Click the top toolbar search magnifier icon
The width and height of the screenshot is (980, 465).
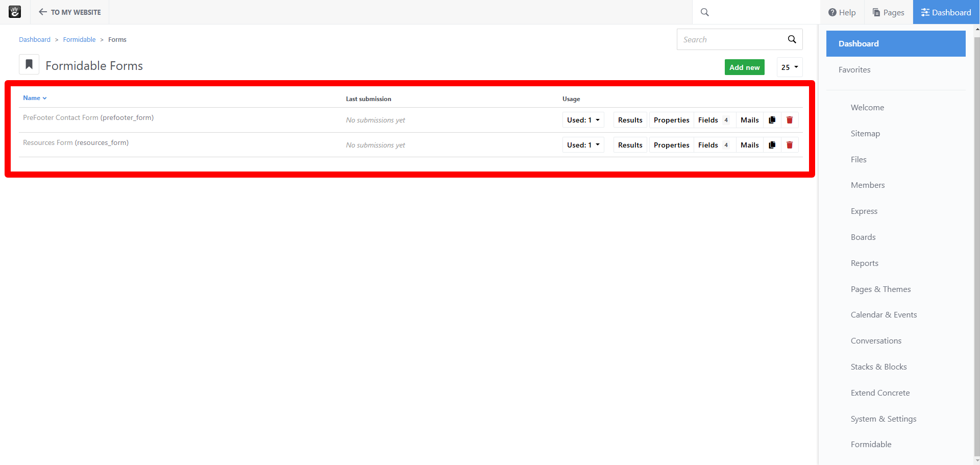click(x=705, y=12)
